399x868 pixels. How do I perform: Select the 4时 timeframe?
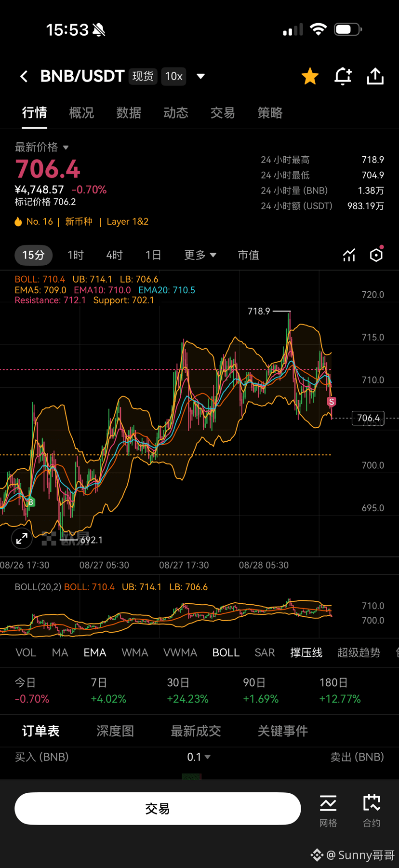point(114,255)
